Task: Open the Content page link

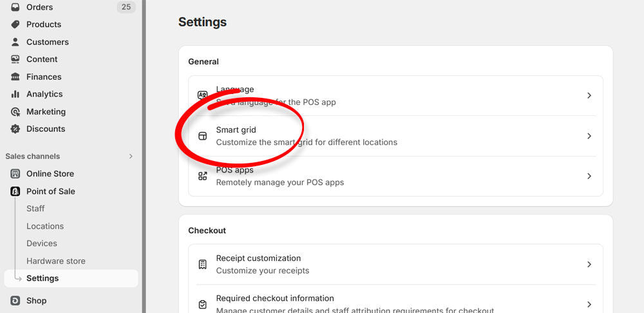Action: (42, 59)
